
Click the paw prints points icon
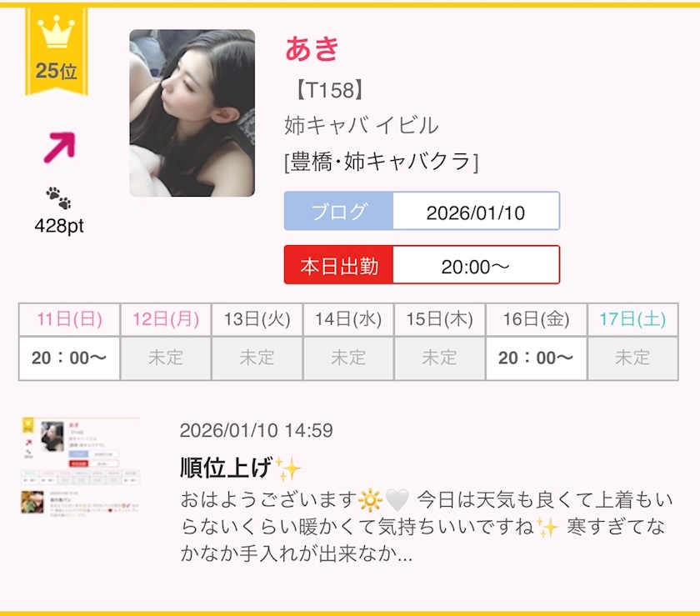(58, 198)
